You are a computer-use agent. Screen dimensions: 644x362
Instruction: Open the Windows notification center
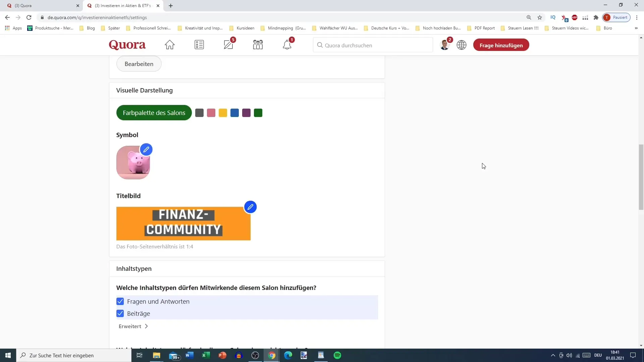pyautogui.click(x=633, y=355)
